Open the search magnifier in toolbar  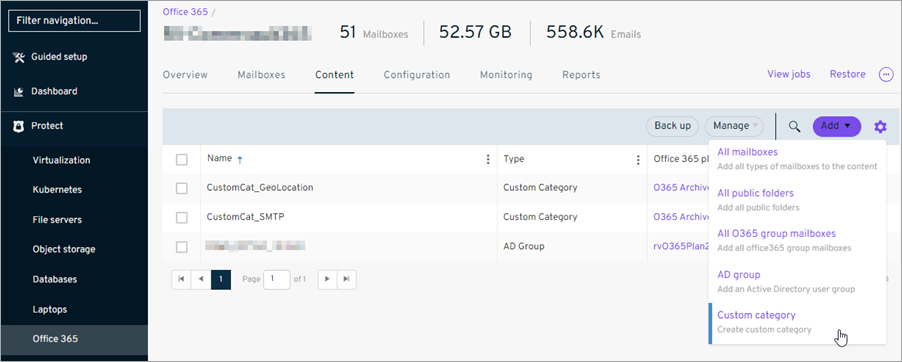coord(794,126)
